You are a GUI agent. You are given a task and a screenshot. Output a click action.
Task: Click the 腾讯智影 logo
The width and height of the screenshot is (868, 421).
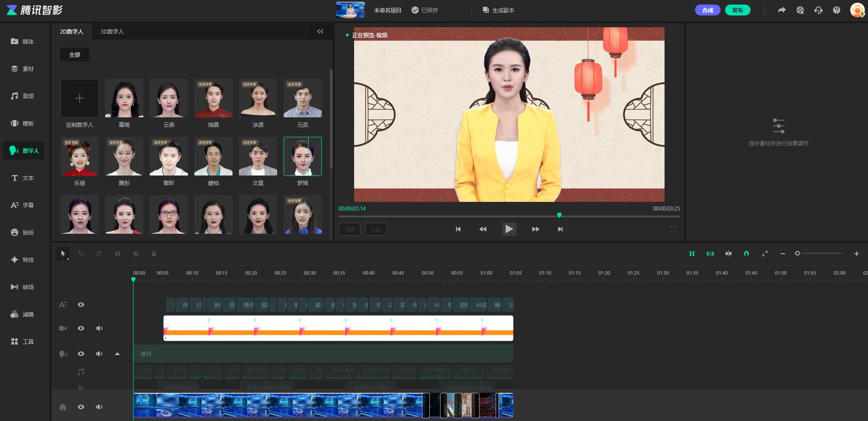click(x=35, y=10)
